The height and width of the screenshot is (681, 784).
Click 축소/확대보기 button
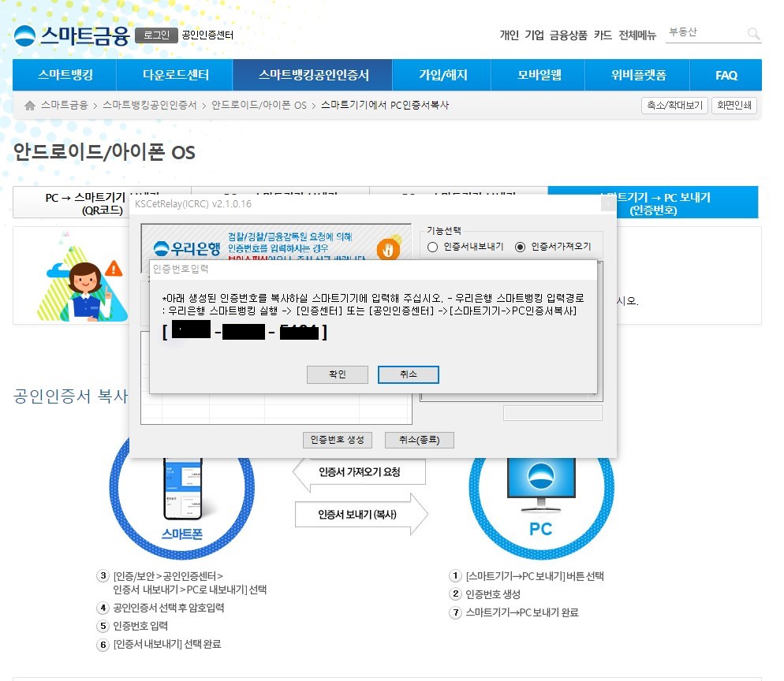[674, 106]
